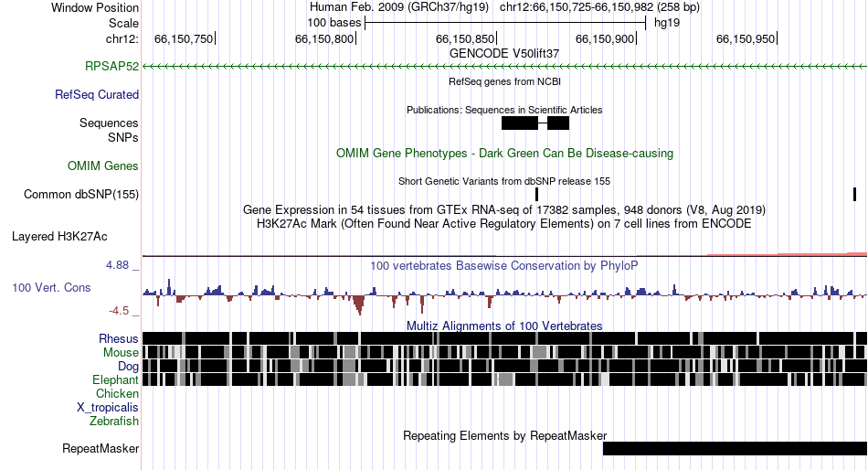Click the Elephant alignment bar row

505,379
